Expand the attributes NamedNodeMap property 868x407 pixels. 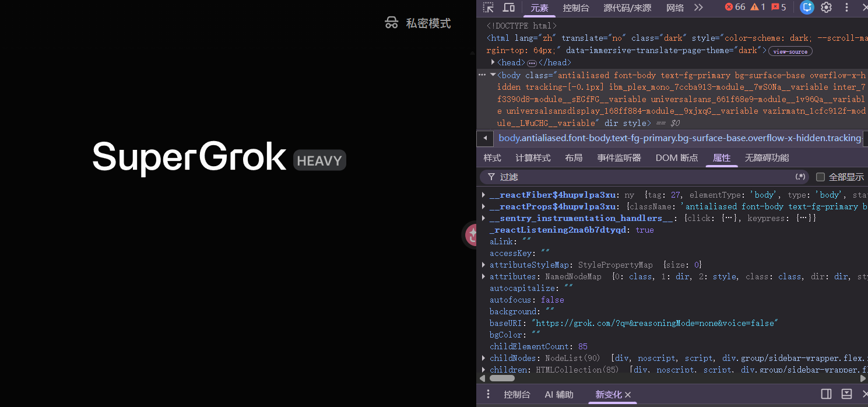484,276
